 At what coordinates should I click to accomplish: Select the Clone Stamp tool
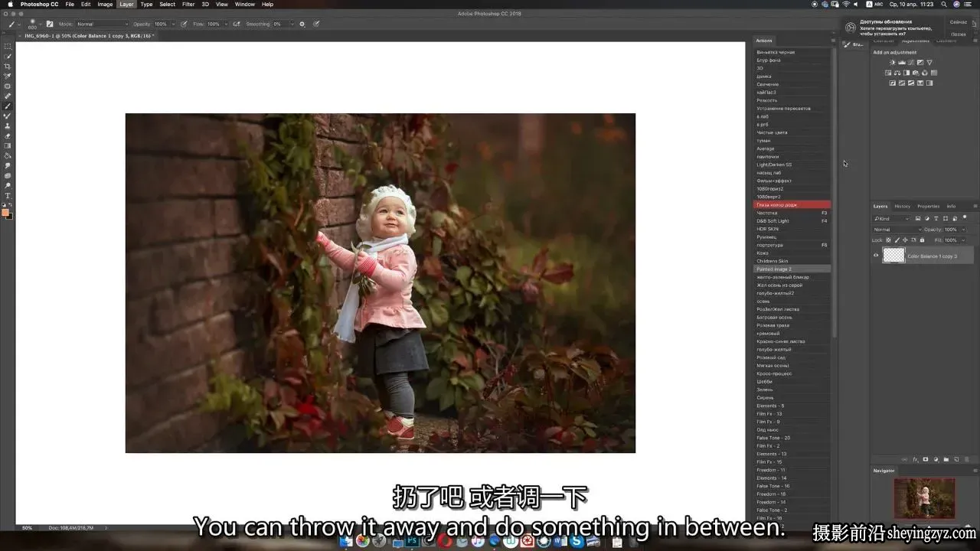coord(8,126)
